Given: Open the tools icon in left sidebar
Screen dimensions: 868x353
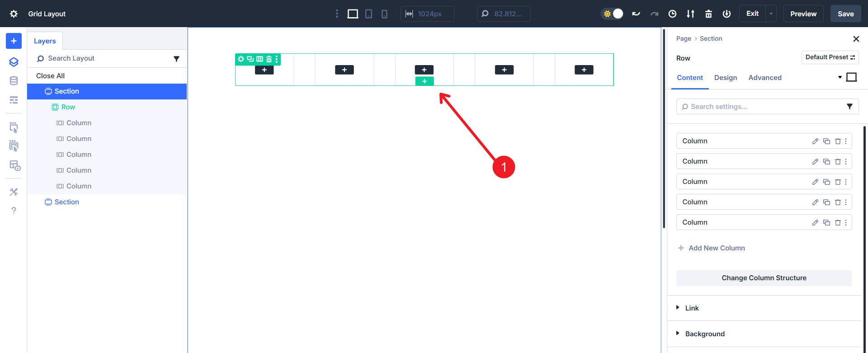Looking at the screenshot, I should pos(14,192).
